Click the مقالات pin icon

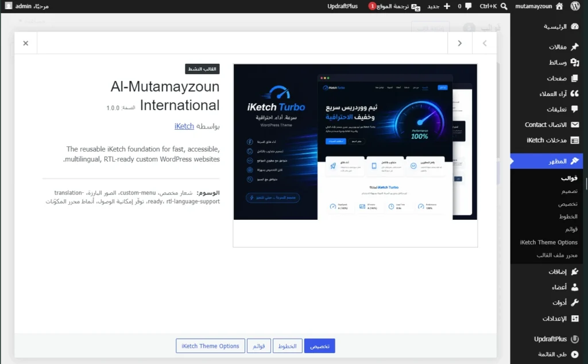pyautogui.click(x=574, y=47)
